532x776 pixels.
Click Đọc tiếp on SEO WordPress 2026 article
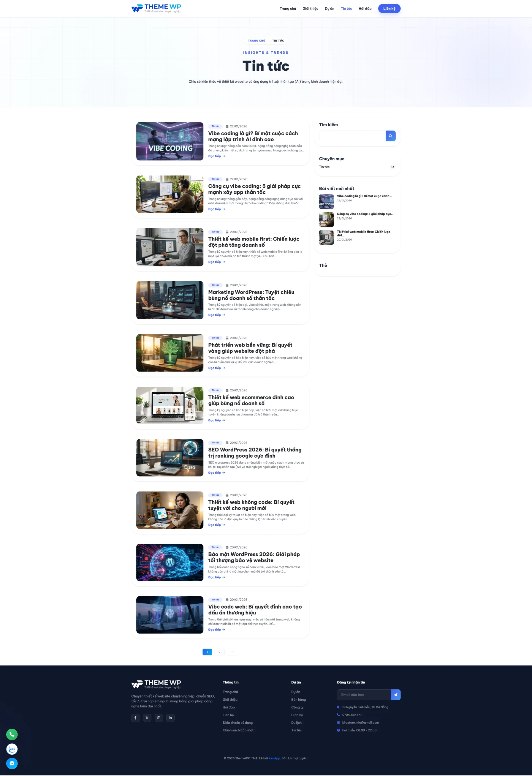point(216,473)
